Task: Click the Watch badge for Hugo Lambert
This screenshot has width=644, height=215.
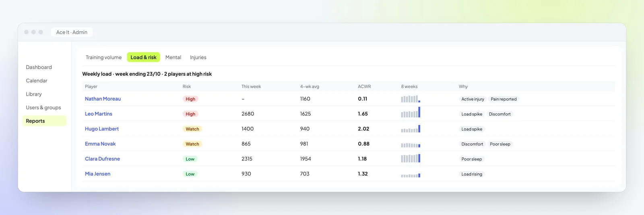Action: coord(192,129)
